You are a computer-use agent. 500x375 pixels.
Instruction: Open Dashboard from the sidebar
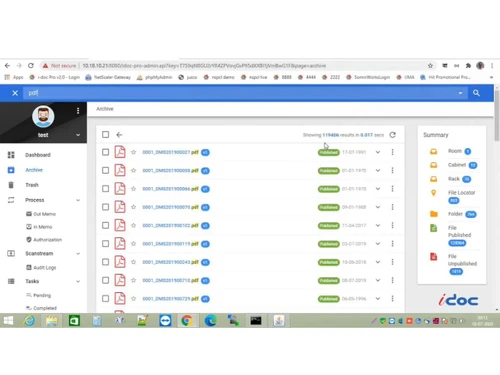tap(38, 155)
